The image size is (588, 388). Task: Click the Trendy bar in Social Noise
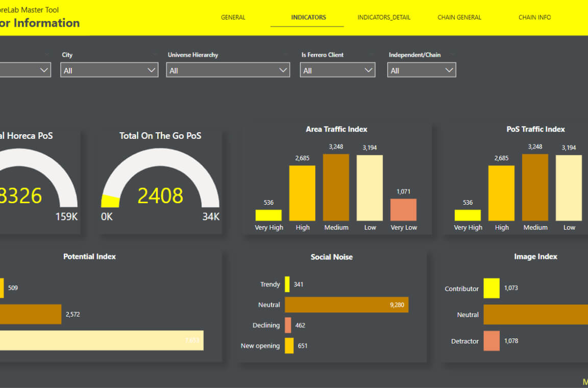pos(287,284)
